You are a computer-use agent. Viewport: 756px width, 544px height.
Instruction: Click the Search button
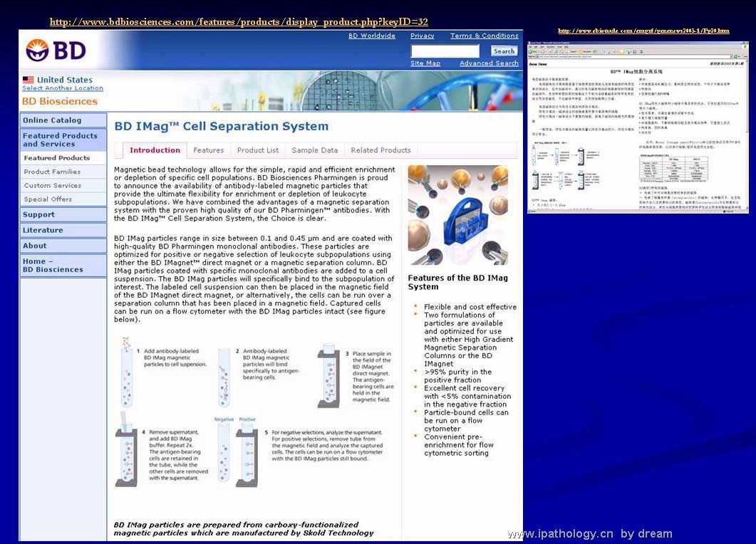pos(504,51)
